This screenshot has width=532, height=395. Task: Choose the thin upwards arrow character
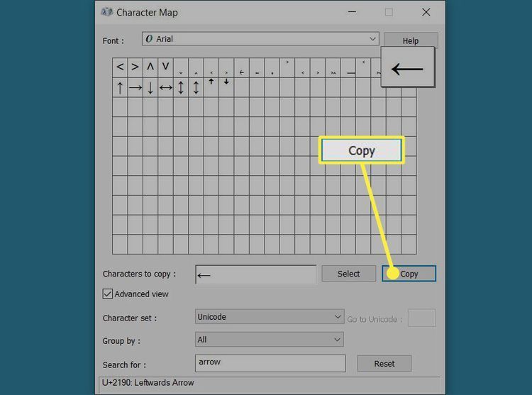(x=120, y=87)
